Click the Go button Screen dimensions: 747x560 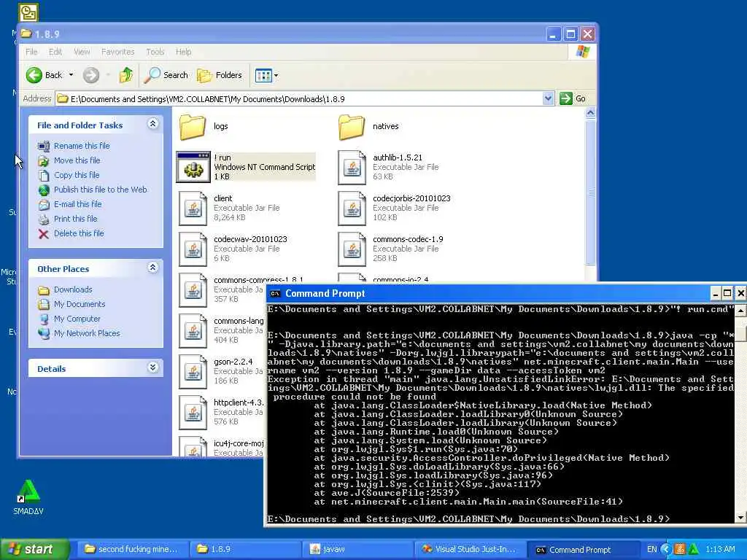click(x=573, y=98)
